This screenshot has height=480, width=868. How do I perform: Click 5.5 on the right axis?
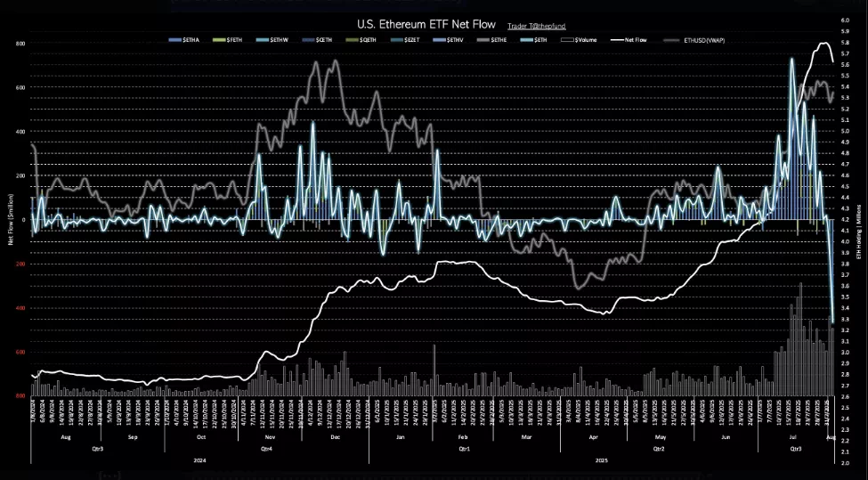846,76
